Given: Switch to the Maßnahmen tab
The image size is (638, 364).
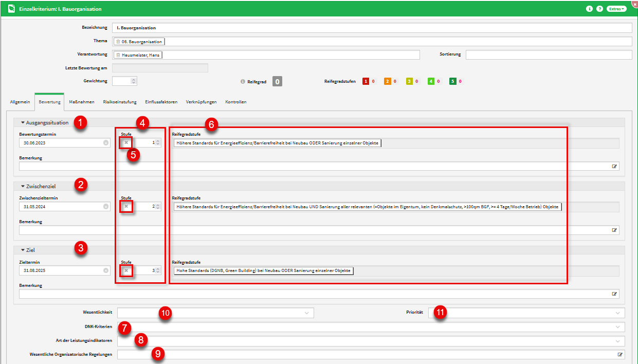Looking at the screenshot, I should (81, 102).
